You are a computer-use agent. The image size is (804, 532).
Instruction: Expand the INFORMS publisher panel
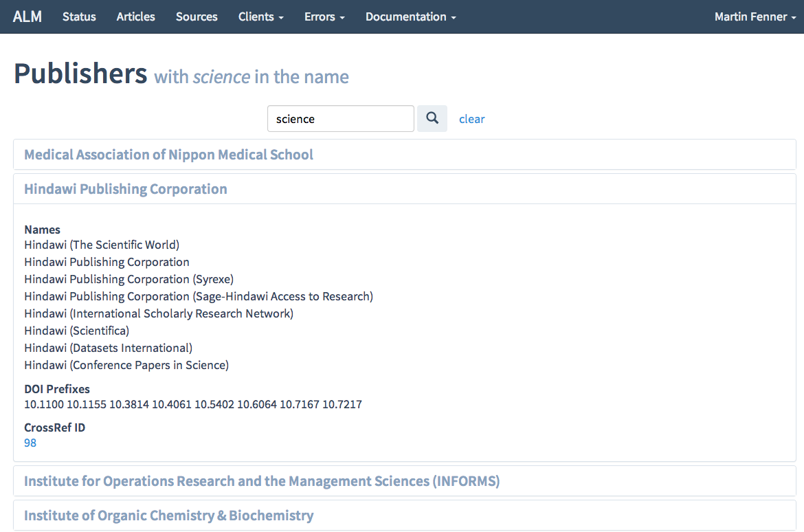click(x=262, y=481)
